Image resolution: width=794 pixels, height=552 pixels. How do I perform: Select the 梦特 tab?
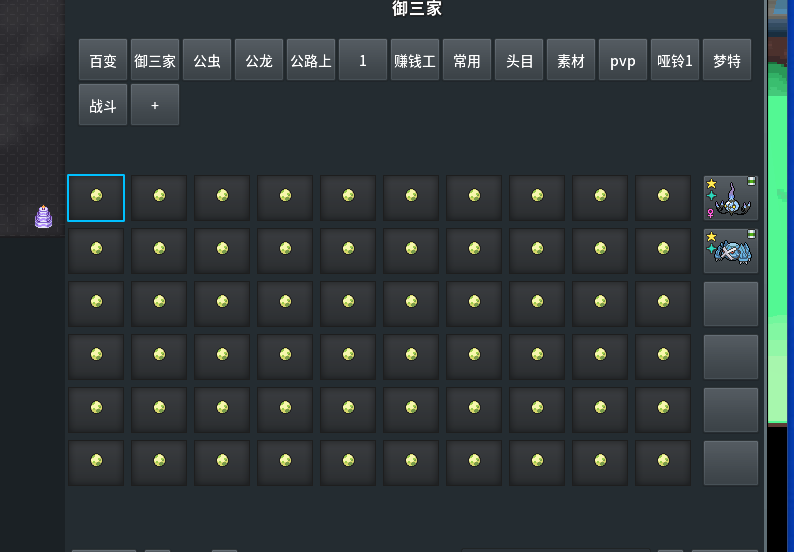(727, 60)
